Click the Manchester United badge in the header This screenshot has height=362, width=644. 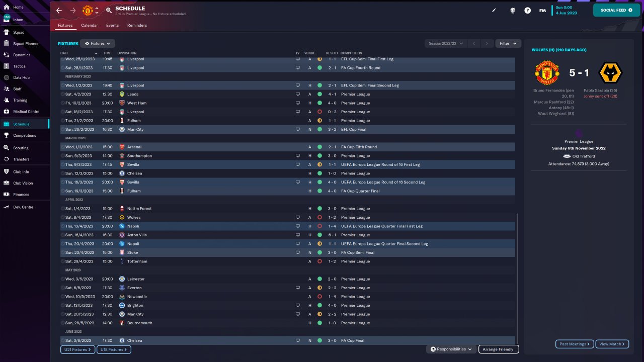[x=88, y=11]
